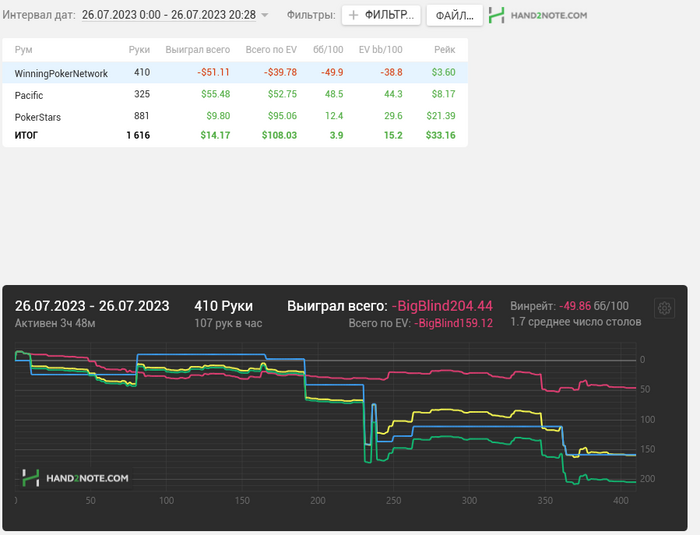
Task: Click the Активен 3ч 48м label
Action: [55, 323]
